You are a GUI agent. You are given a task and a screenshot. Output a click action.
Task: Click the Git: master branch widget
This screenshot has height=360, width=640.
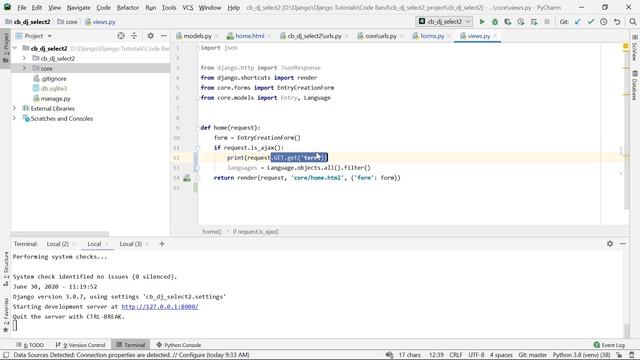[x=532, y=355]
